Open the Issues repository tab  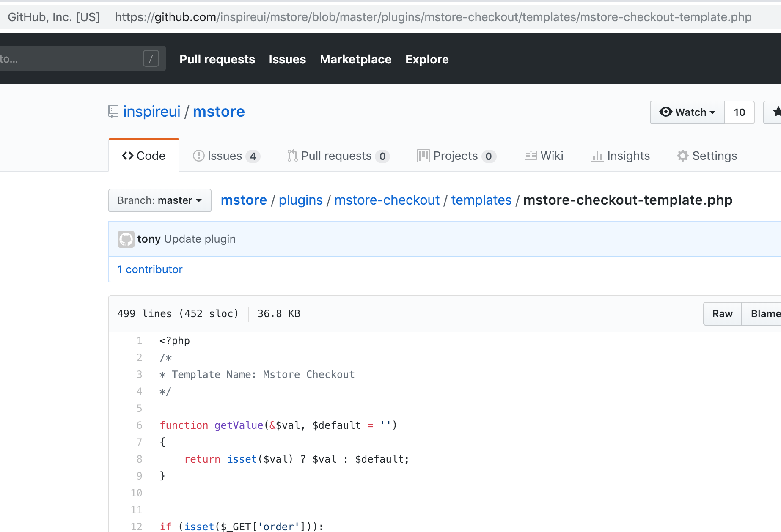click(x=226, y=156)
